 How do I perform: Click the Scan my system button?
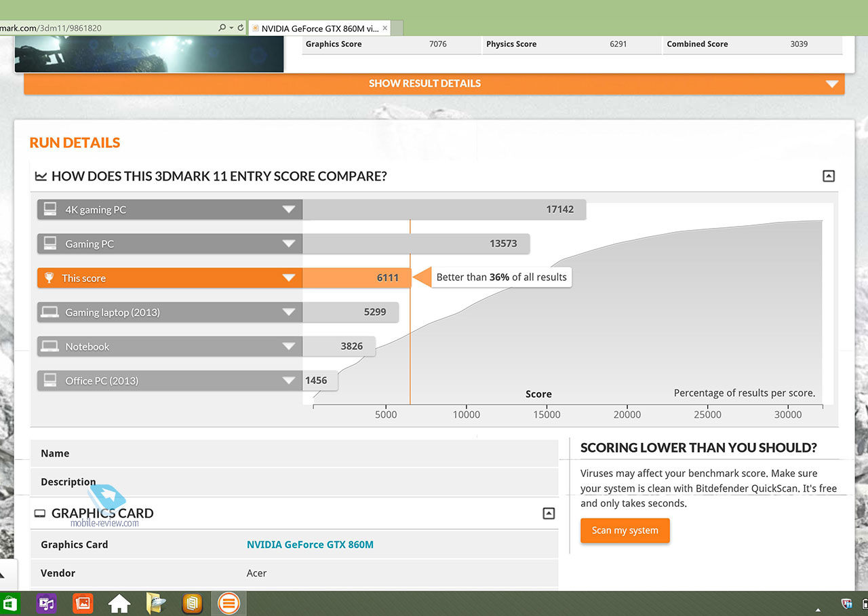tap(625, 531)
